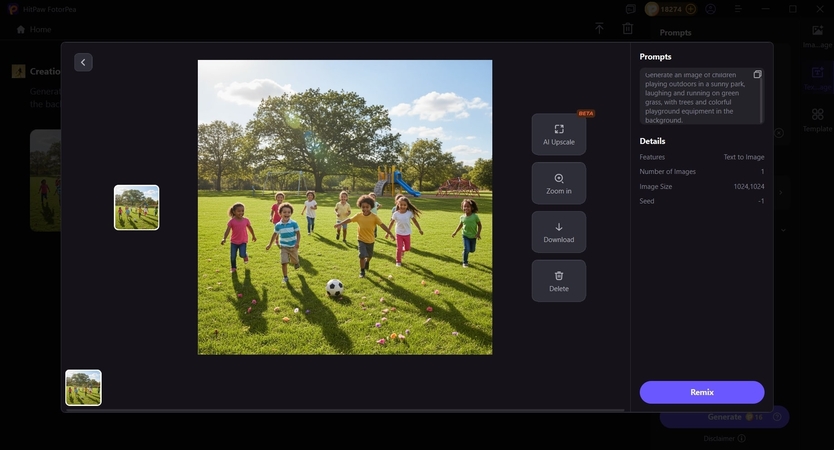Viewport: 834px width, 450px height.
Task: Open the Template tab in right sidebar
Action: coord(818,120)
